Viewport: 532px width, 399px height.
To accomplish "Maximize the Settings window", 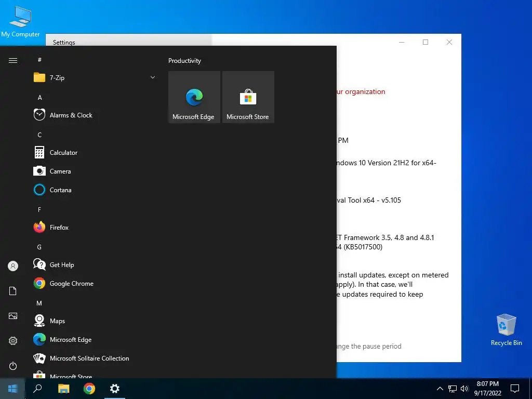I will (x=425, y=42).
